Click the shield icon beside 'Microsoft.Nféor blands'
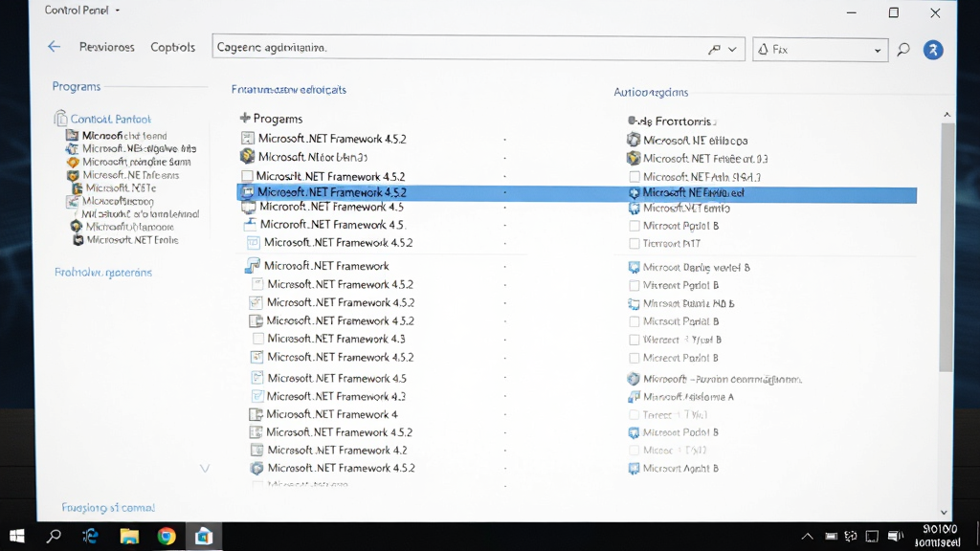Image resolution: width=980 pixels, height=551 pixels. 248,156
